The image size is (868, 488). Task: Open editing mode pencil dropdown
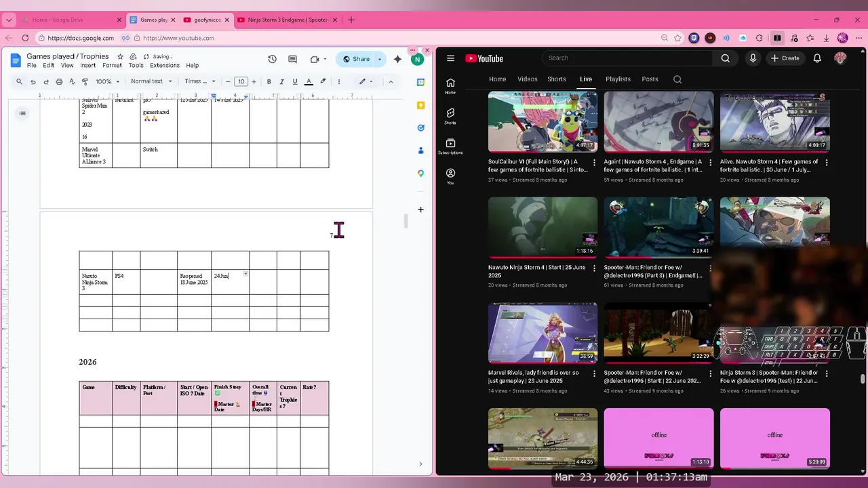[x=366, y=81]
